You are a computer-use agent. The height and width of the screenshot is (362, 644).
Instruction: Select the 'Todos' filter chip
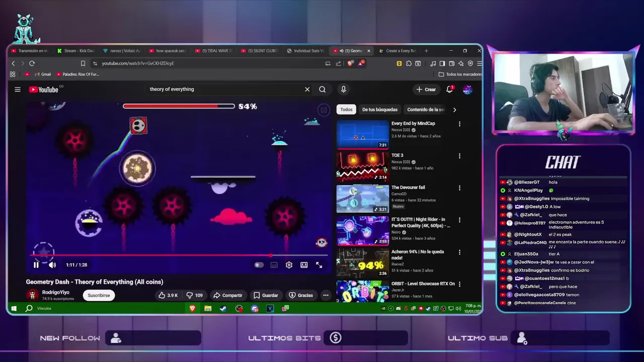pyautogui.click(x=346, y=110)
